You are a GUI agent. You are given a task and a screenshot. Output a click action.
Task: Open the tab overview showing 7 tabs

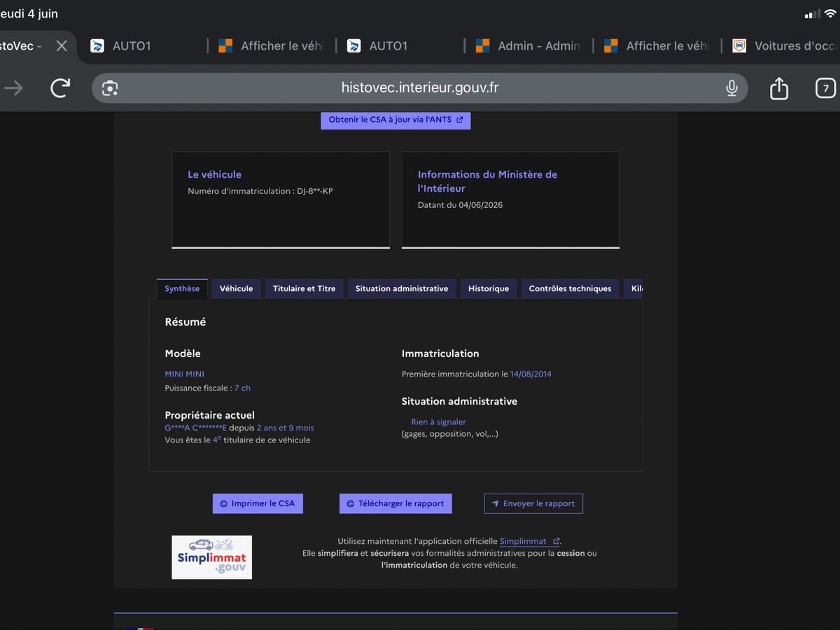pos(826,88)
